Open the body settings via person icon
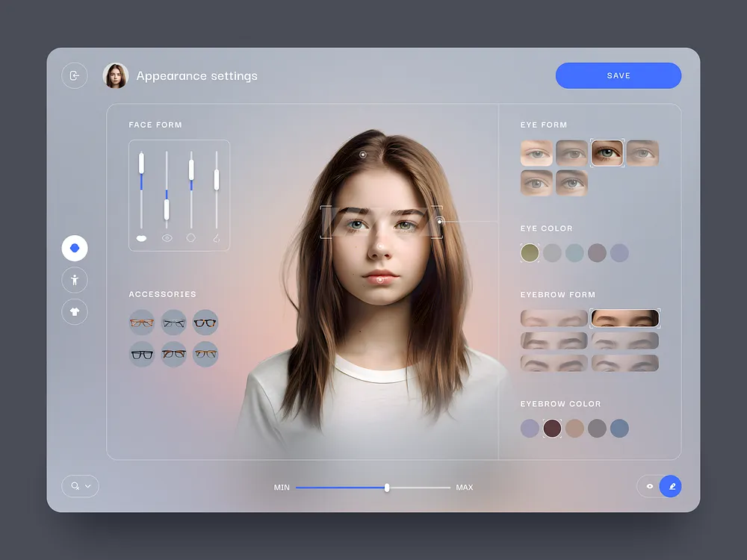The image size is (747, 560). point(74,279)
